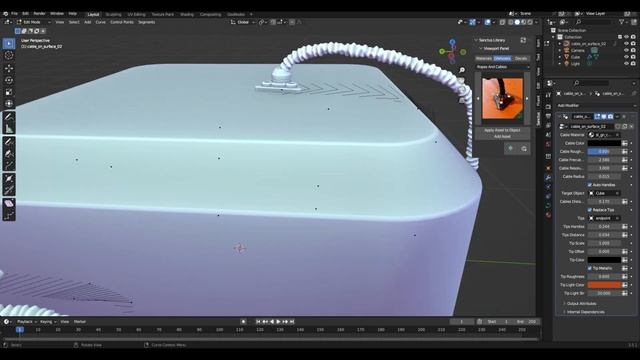Click the Blender logo menu icon

5,14
